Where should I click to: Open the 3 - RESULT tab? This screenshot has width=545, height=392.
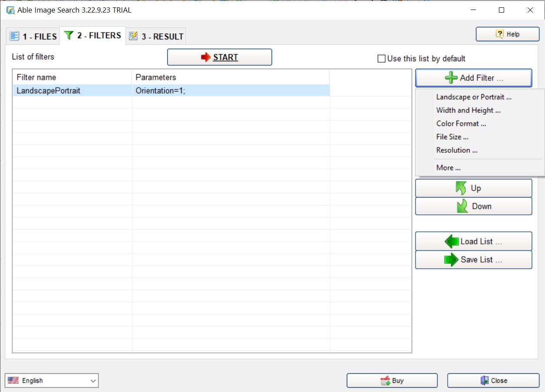156,36
